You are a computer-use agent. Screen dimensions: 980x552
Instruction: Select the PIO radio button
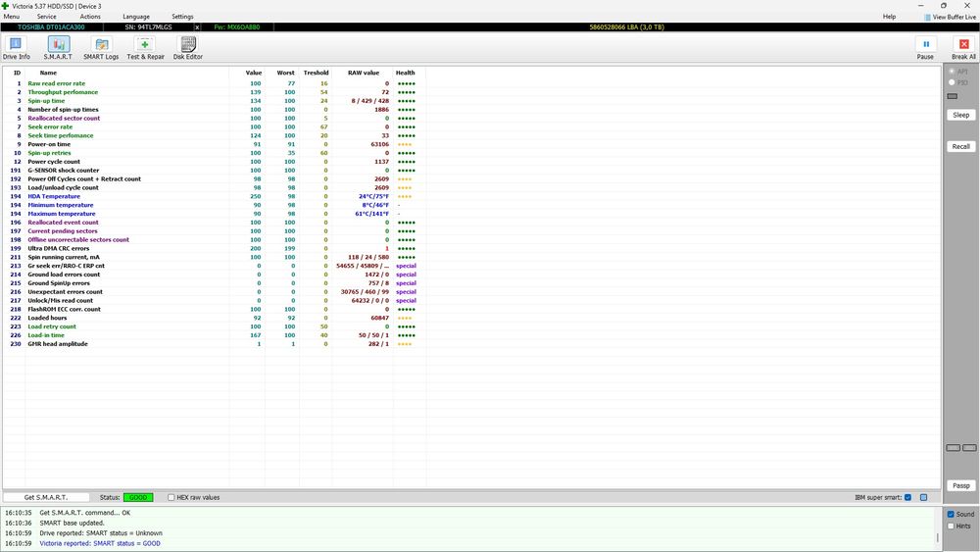tap(952, 82)
